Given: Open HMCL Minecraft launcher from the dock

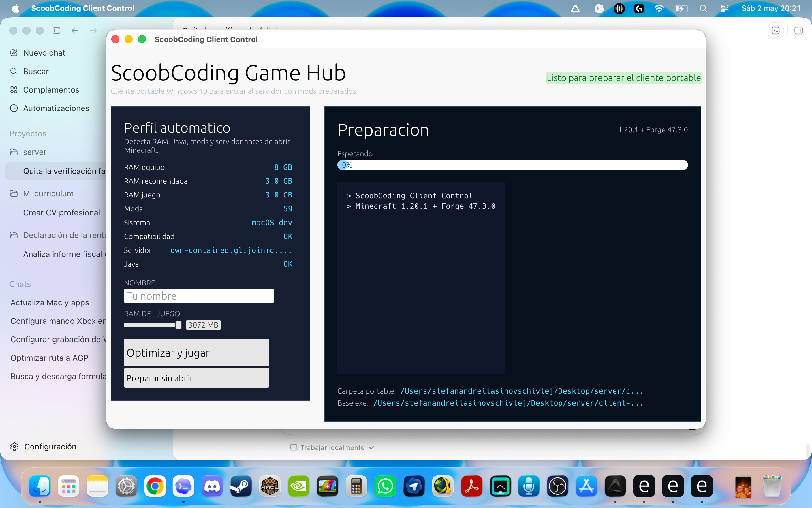Looking at the screenshot, I should tap(270, 486).
